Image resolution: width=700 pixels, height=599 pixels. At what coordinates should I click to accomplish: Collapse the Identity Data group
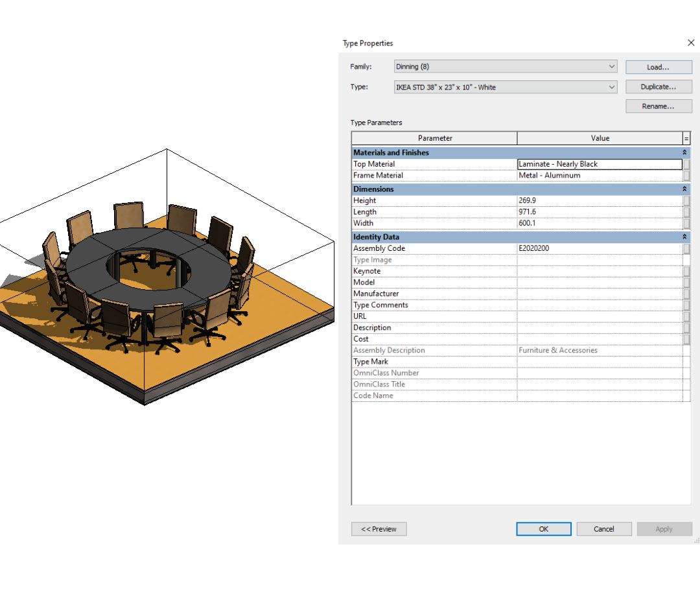tap(684, 237)
